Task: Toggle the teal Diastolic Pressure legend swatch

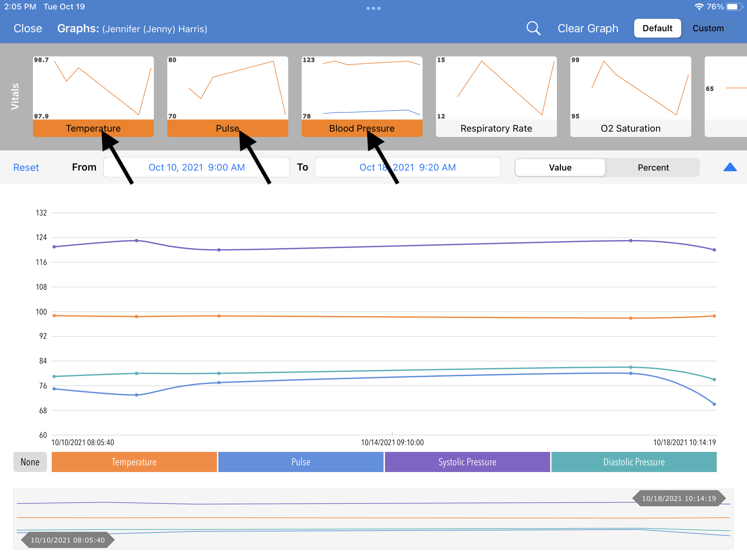Action: [634, 462]
